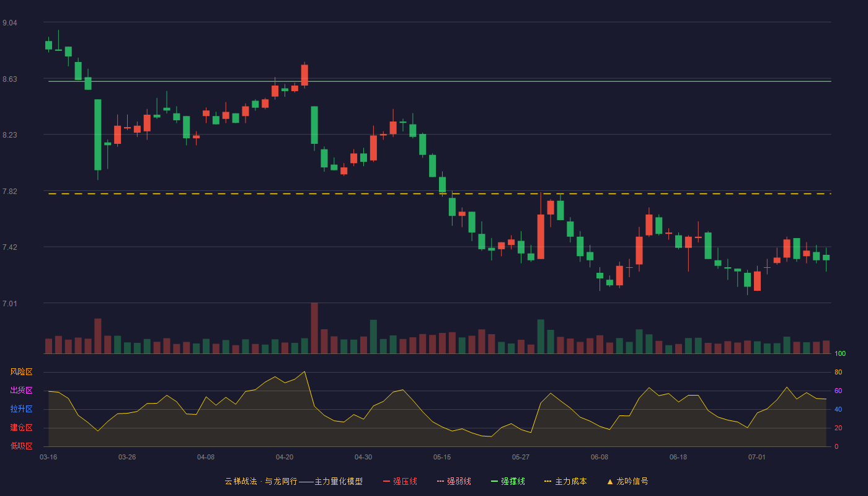
Task: Click the 04-08 date label
Action: point(206,457)
